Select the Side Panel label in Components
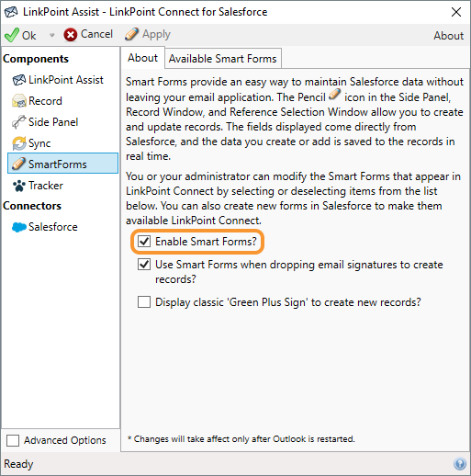Viewport: 471px width, 476px height. [53, 122]
